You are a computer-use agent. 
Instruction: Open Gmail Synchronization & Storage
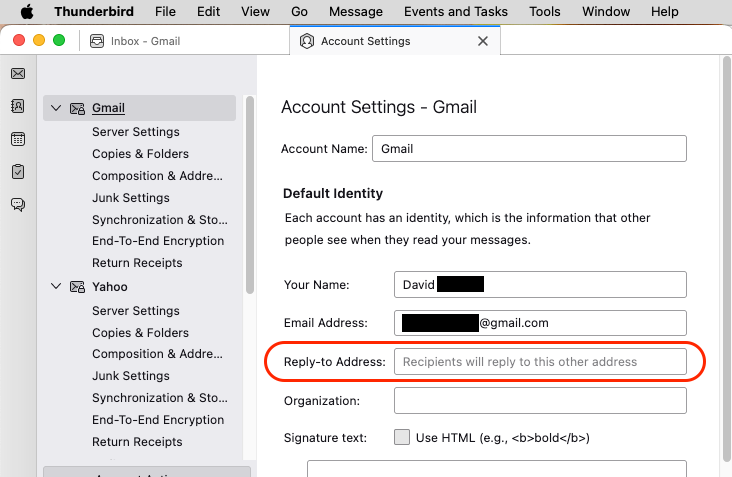160,220
